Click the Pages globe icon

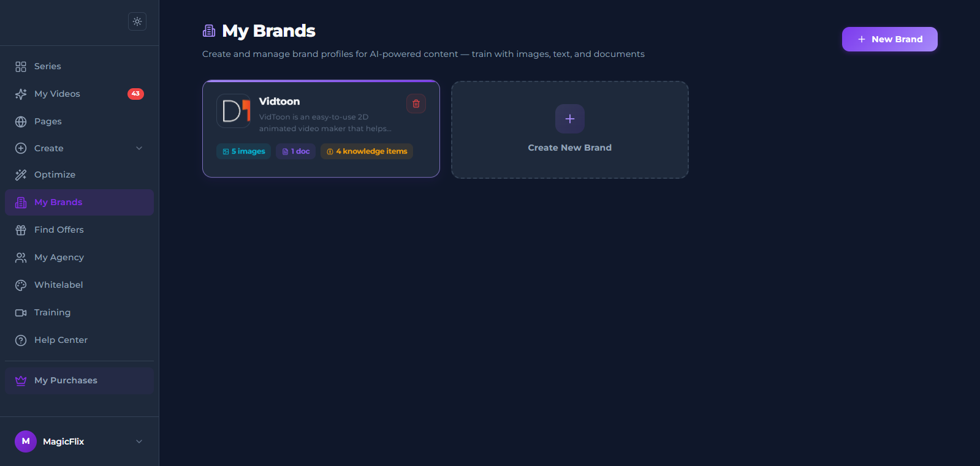(x=21, y=121)
